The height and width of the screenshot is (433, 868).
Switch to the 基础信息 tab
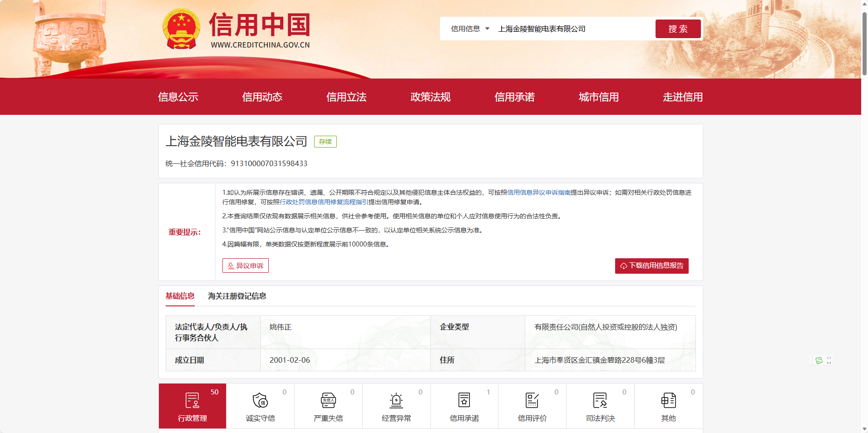(180, 296)
